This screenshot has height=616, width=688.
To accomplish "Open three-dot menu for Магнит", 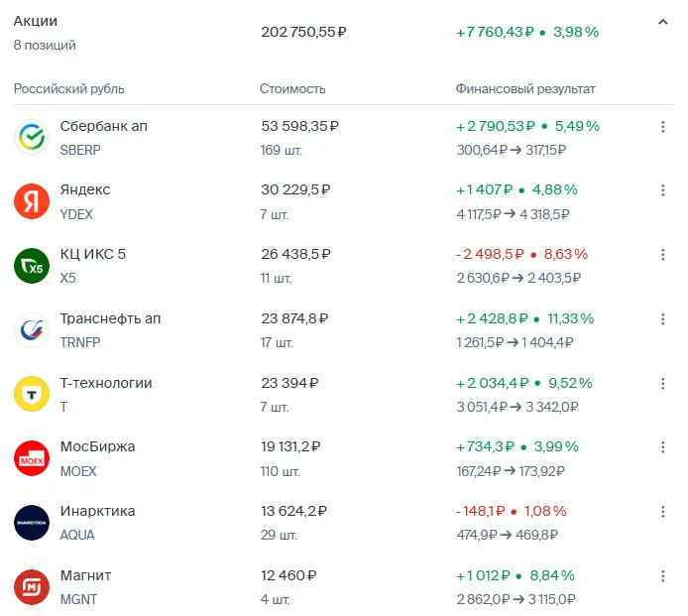I will click(662, 576).
